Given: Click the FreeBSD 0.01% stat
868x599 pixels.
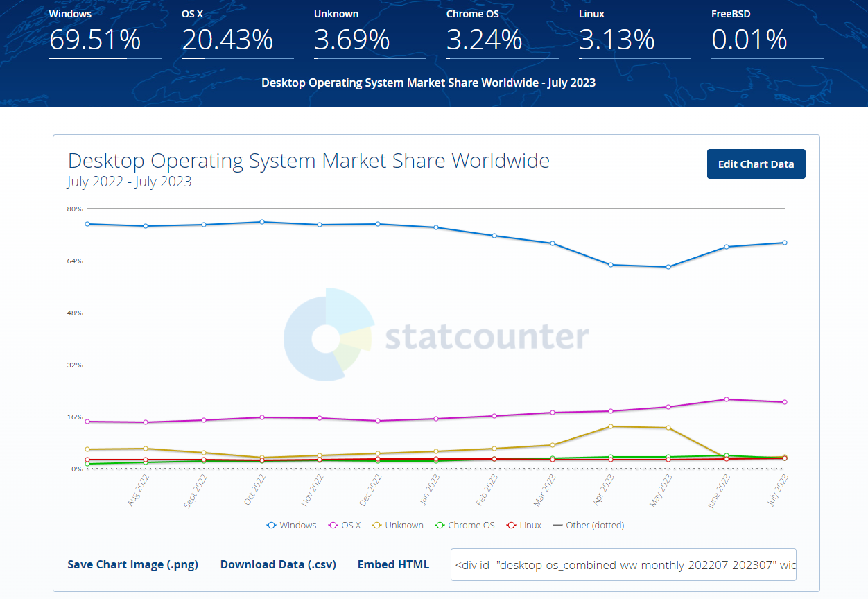Looking at the screenshot, I should [x=767, y=33].
